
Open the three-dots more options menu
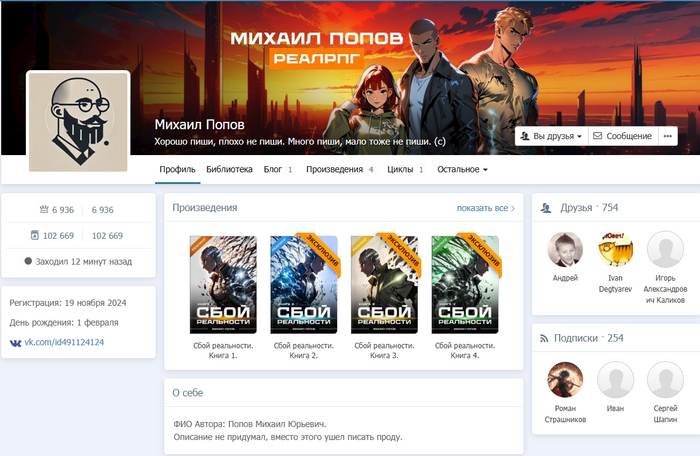click(667, 136)
